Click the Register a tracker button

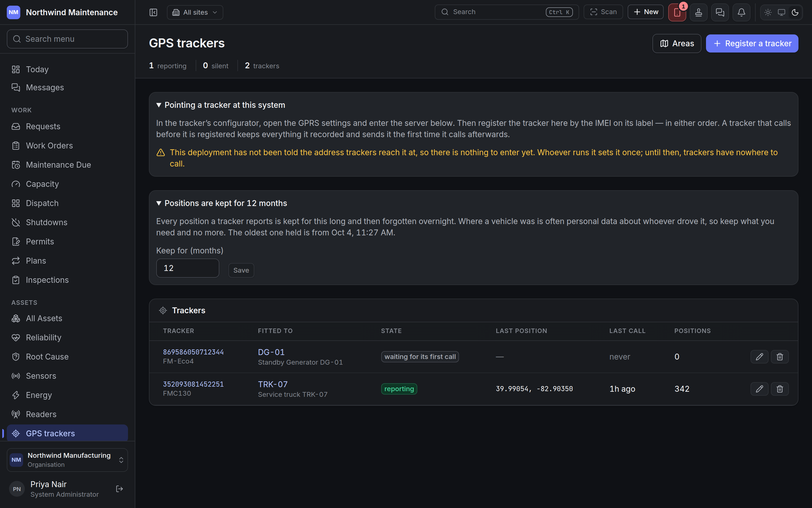coord(752,43)
